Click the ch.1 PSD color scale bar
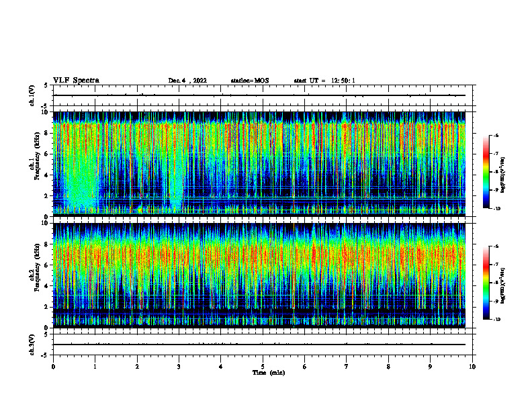Viewport: 532px width, 411px height. click(486, 172)
